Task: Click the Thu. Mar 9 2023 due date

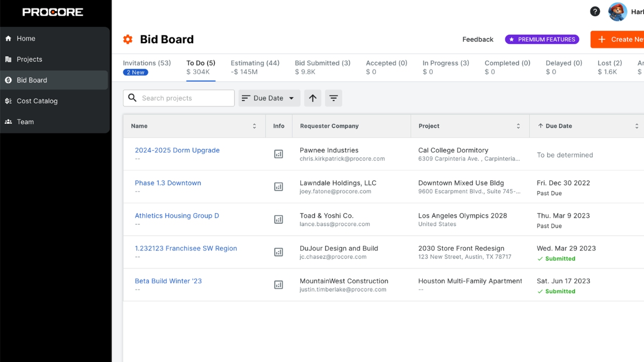Action: (x=563, y=216)
